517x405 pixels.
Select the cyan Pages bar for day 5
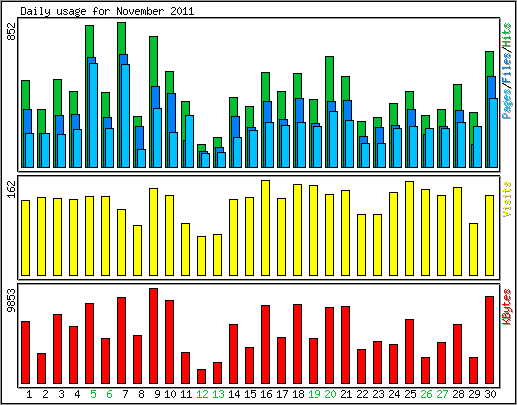pyautogui.click(x=94, y=115)
